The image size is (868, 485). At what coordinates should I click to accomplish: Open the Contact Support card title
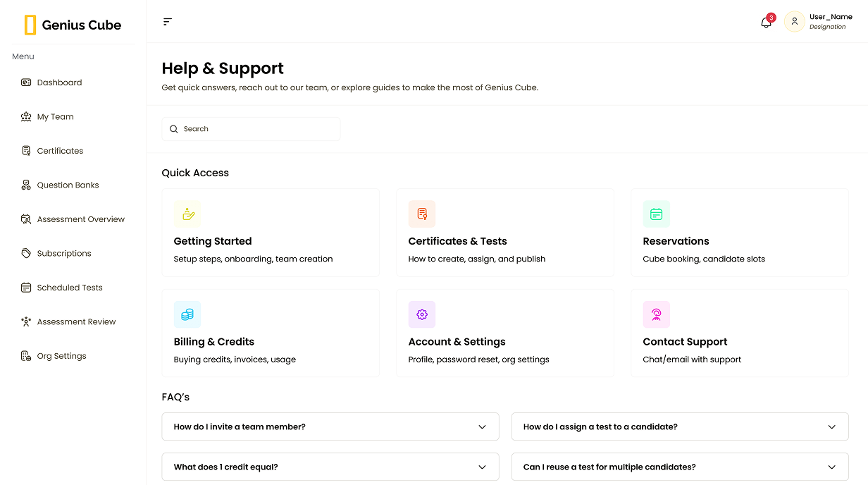click(x=685, y=342)
